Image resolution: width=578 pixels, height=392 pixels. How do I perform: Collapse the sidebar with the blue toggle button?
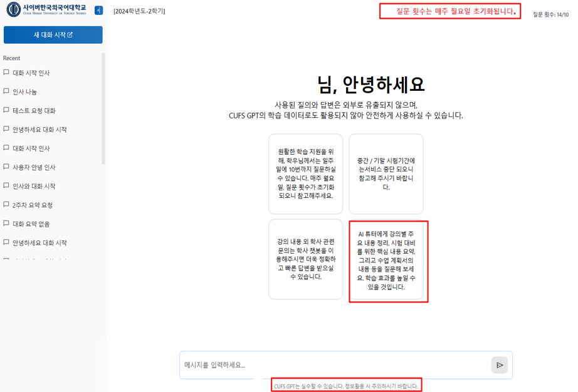pyautogui.click(x=97, y=9)
